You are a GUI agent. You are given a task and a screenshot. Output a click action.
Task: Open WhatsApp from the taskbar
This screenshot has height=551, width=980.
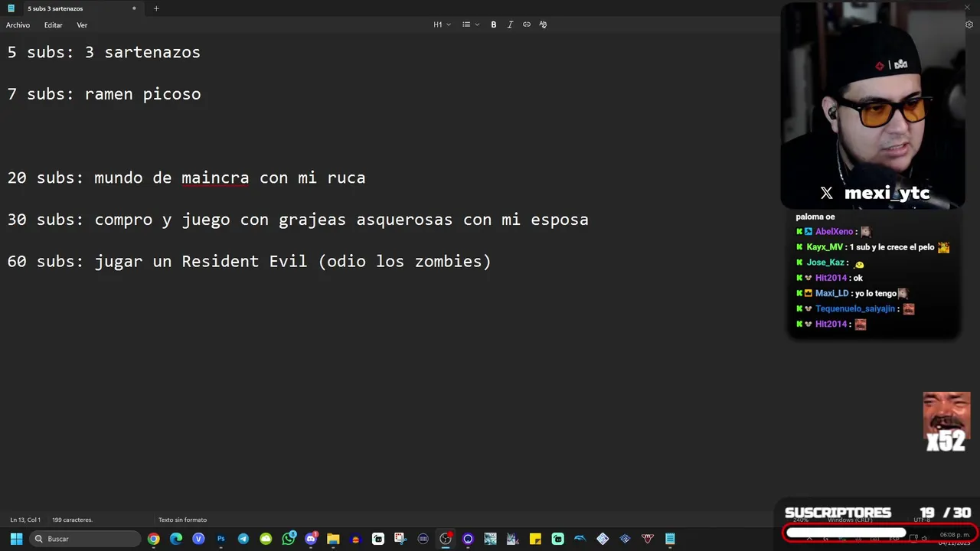289,539
